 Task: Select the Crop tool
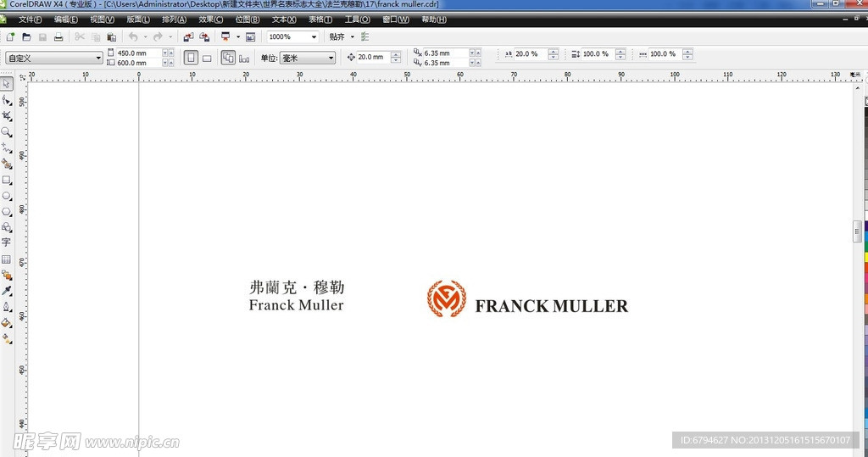pos(6,116)
